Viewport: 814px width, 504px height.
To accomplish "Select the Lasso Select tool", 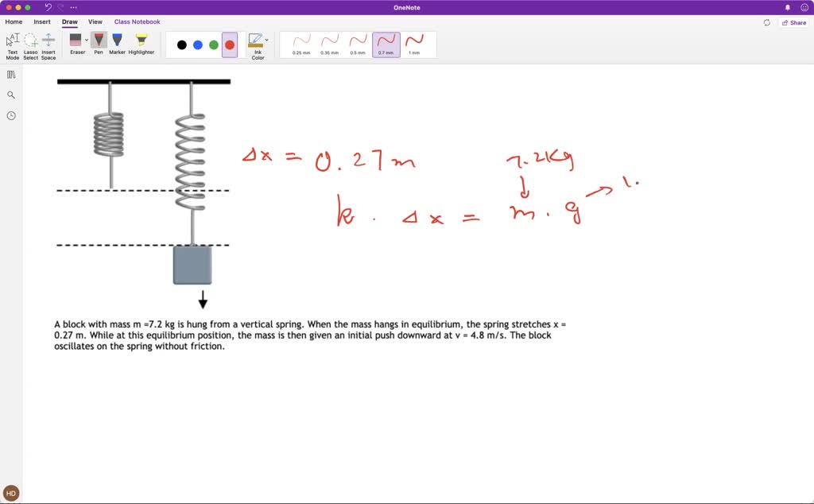I will tap(30, 44).
